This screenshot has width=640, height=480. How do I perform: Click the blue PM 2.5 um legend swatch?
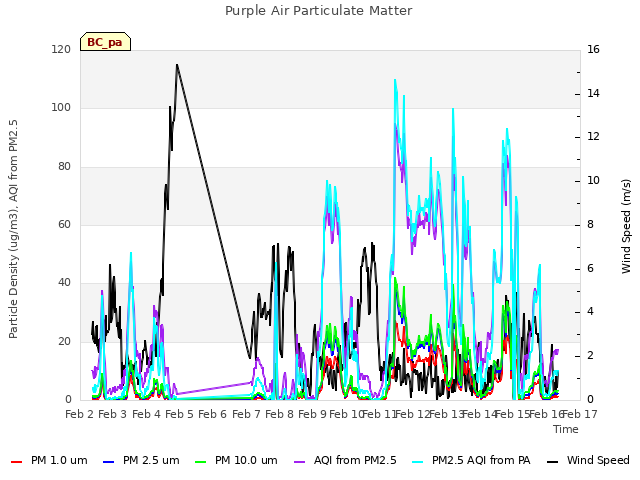point(108,462)
